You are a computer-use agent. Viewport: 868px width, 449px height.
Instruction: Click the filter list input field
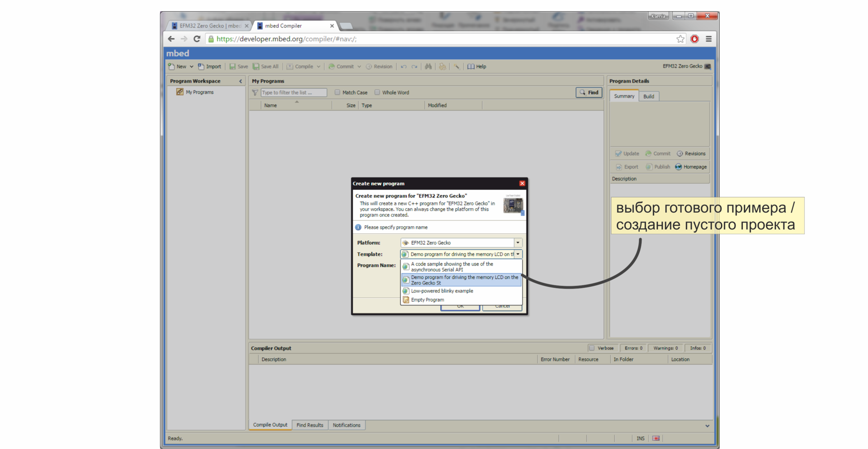[x=294, y=93]
